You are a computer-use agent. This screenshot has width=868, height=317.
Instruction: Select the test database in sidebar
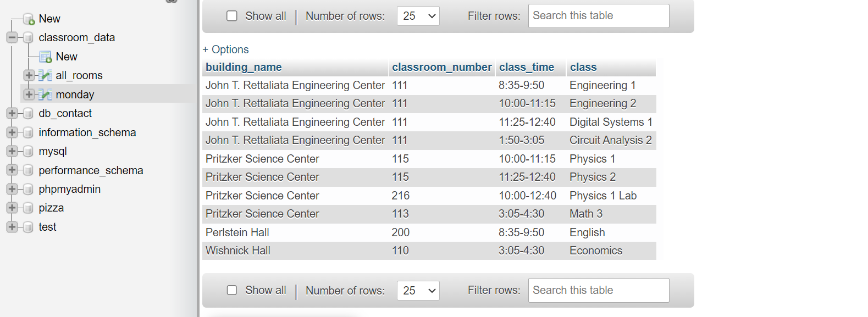point(47,226)
